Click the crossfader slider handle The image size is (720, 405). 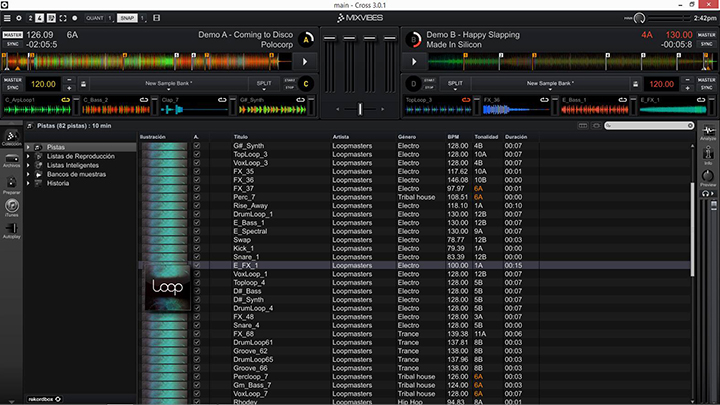coord(360,109)
